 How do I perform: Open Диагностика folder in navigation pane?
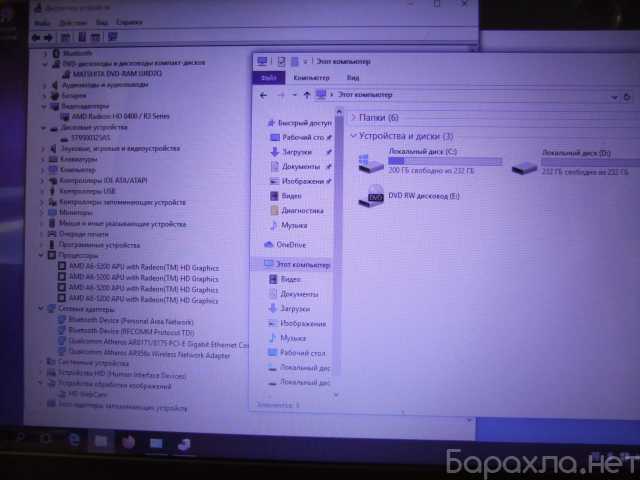[302, 211]
